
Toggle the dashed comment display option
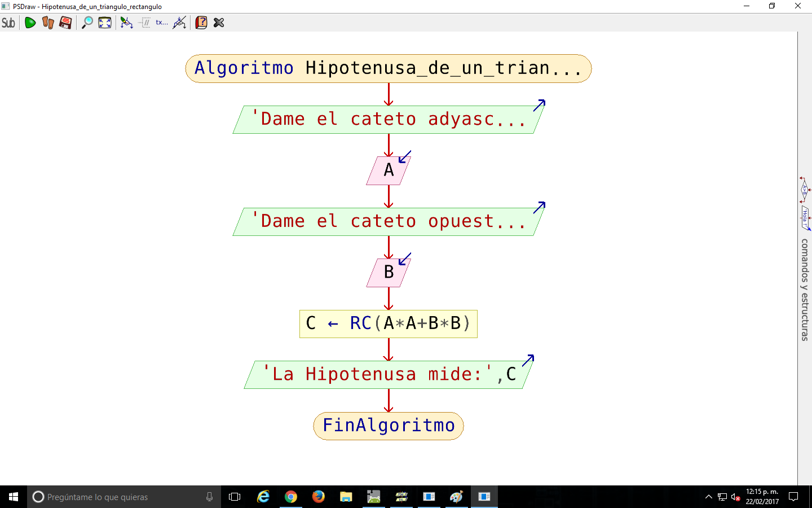[x=145, y=23]
